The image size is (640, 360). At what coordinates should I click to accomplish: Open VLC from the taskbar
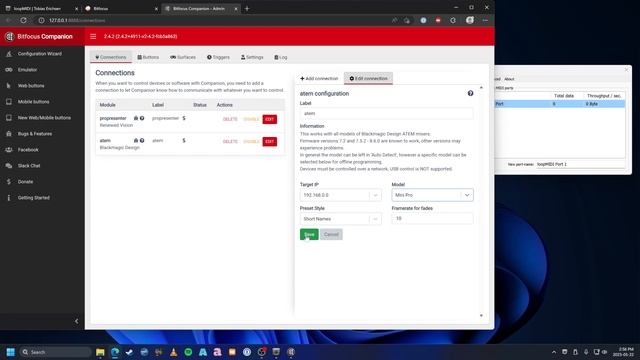[173, 352]
